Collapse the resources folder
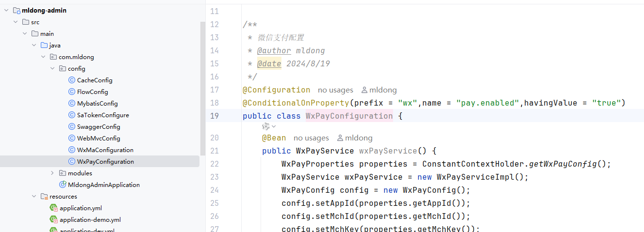 pyautogui.click(x=34, y=197)
